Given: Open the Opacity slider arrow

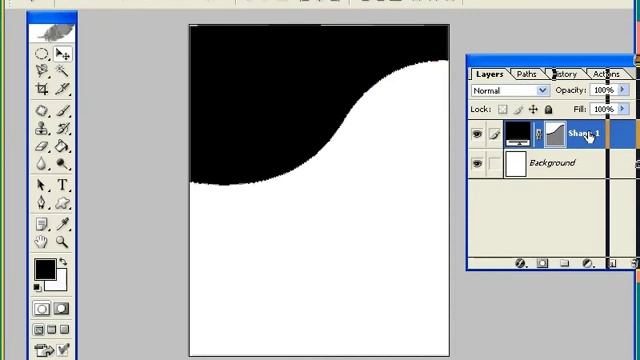Looking at the screenshot, I should [622, 90].
